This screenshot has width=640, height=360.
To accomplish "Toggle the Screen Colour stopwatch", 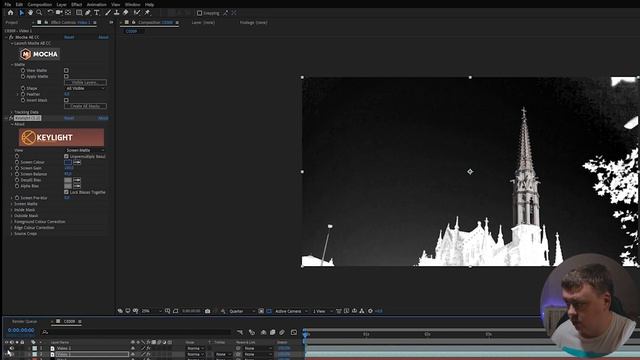I will 17,162.
